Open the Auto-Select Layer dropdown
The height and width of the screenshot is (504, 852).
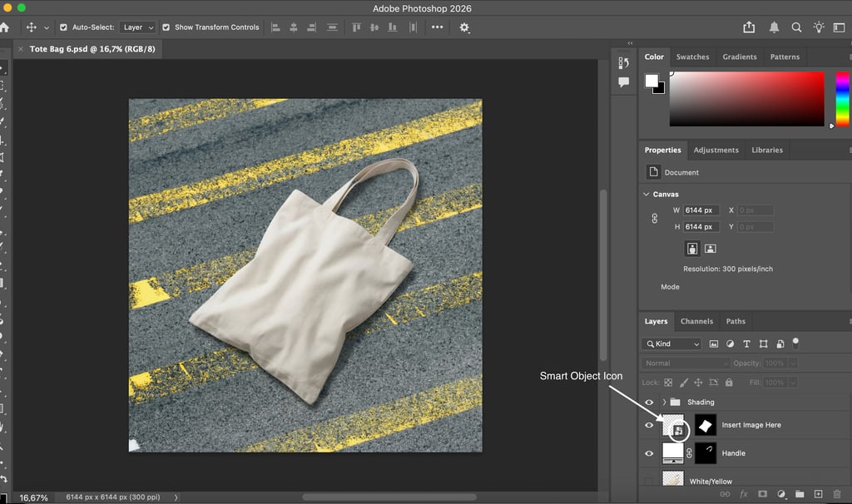click(137, 27)
